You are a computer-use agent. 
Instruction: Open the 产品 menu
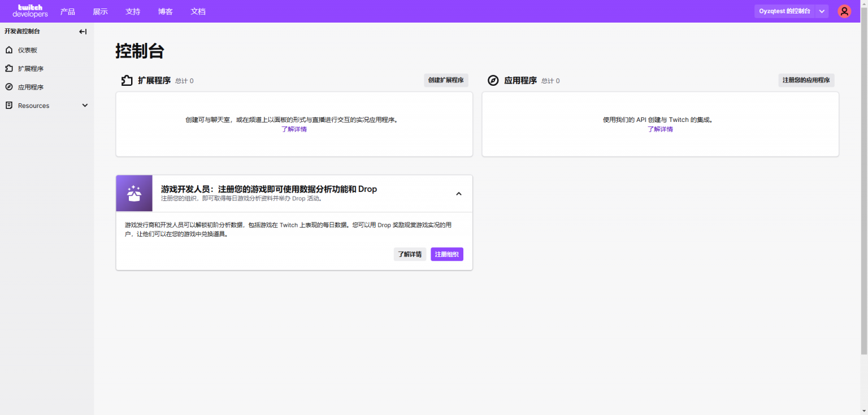68,11
